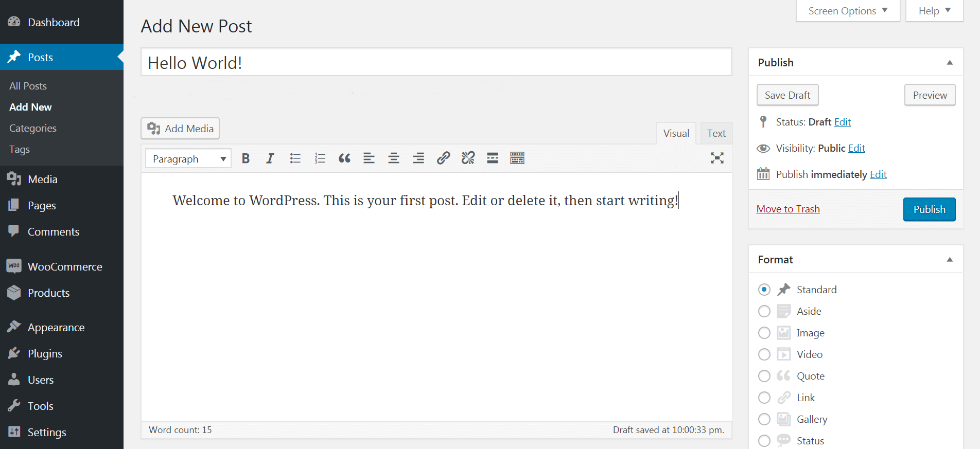This screenshot has height=449, width=980.
Task: Click the 'Word count: 15' status text
Action: click(x=180, y=430)
